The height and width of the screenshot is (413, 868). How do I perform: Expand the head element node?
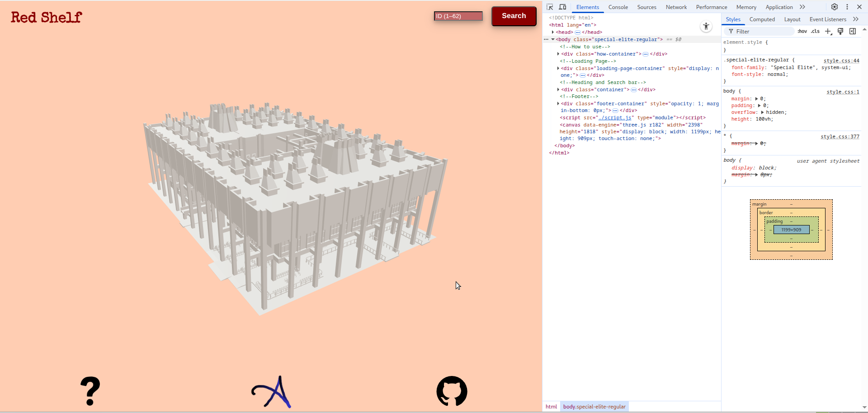point(553,32)
